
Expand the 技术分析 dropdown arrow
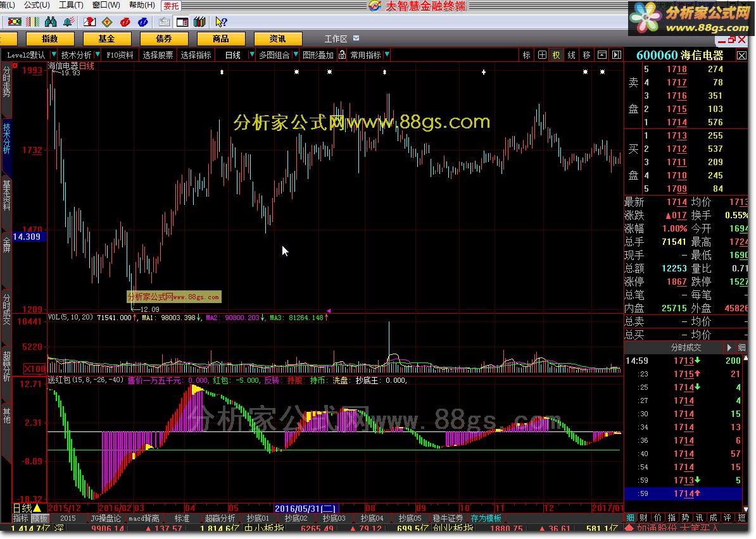[x=98, y=54]
